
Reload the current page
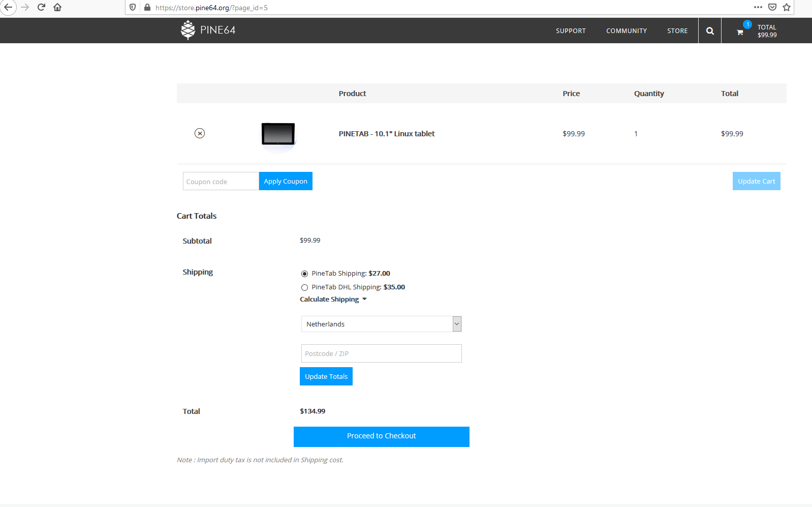(x=41, y=7)
